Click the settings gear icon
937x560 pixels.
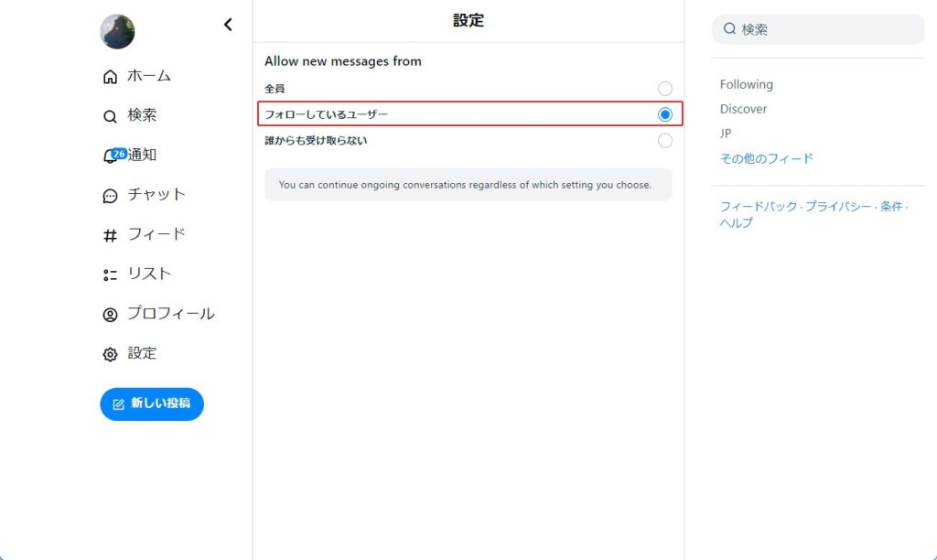(110, 354)
